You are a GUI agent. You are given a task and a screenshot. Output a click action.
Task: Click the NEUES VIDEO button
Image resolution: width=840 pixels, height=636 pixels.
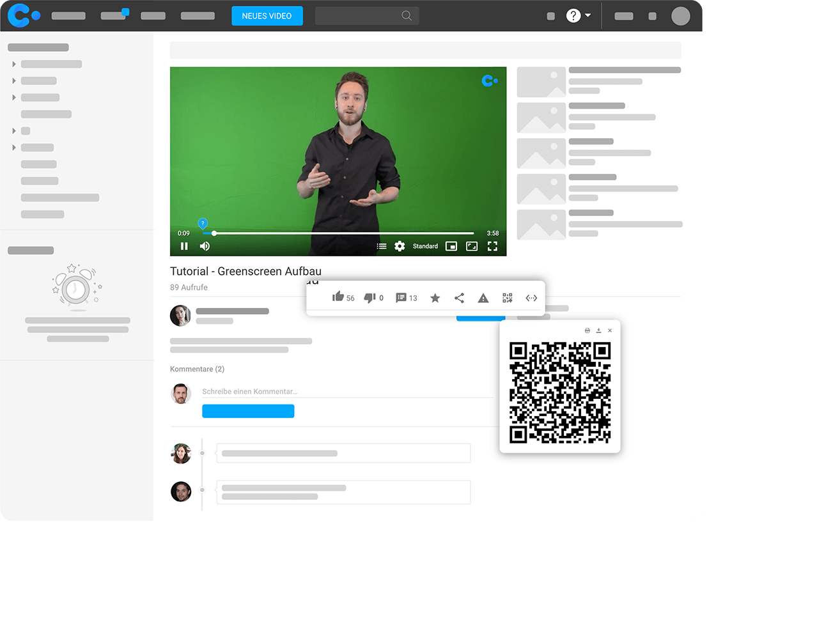tap(267, 16)
